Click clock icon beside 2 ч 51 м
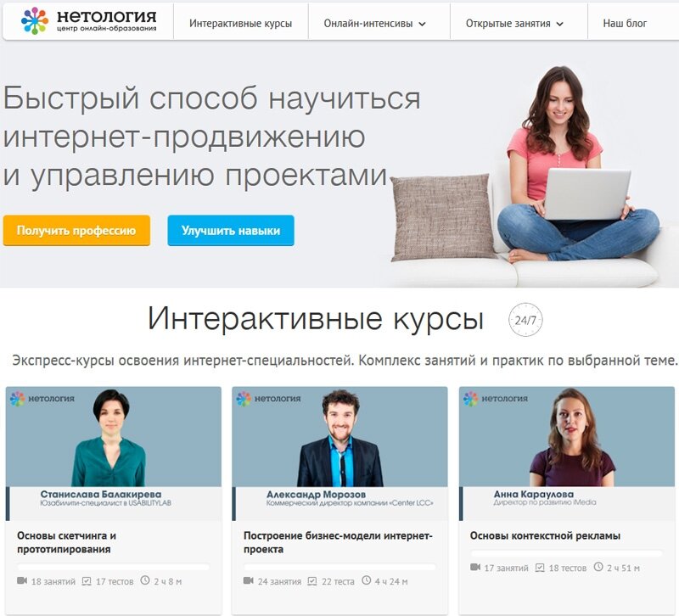Image resolution: width=679 pixels, height=616 pixels. (598, 567)
